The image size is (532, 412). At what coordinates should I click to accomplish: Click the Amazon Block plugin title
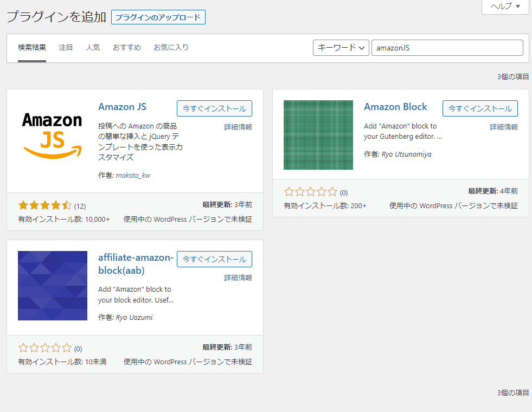pyautogui.click(x=395, y=107)
